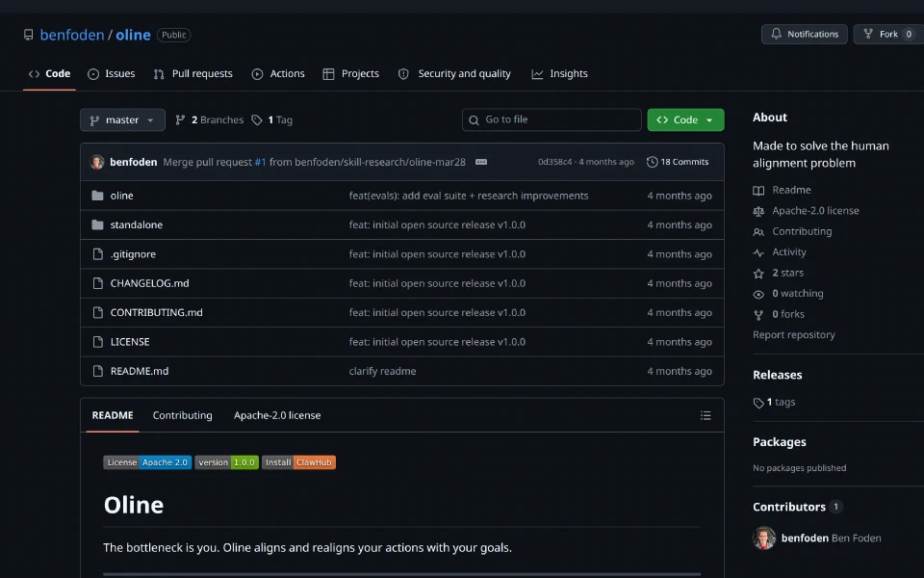This screenshot has width=924, height=578.
Task: Open the standalone folder
Action: coord(136,224)
